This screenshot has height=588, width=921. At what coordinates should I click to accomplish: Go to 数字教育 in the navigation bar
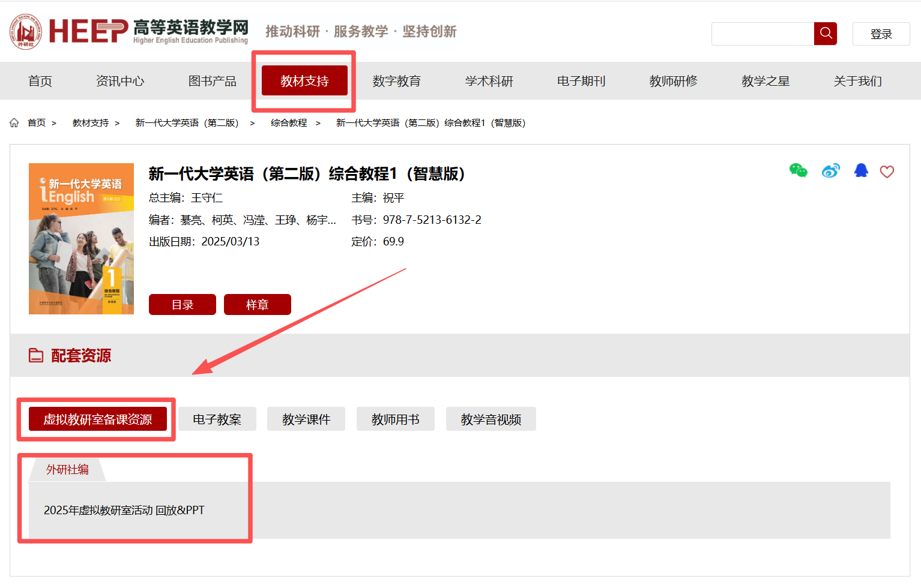click(396, 81)
